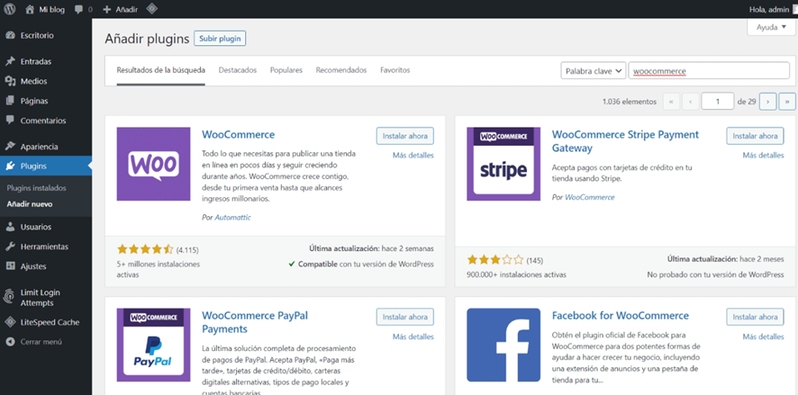
Task: Click the Mi blog home icon
Action: point(30,9)
